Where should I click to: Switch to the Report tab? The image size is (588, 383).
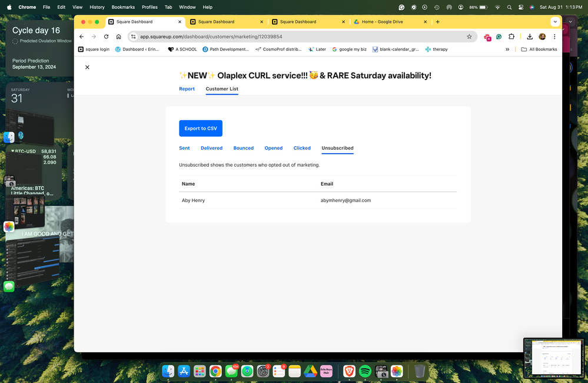[x=187, y=89]
